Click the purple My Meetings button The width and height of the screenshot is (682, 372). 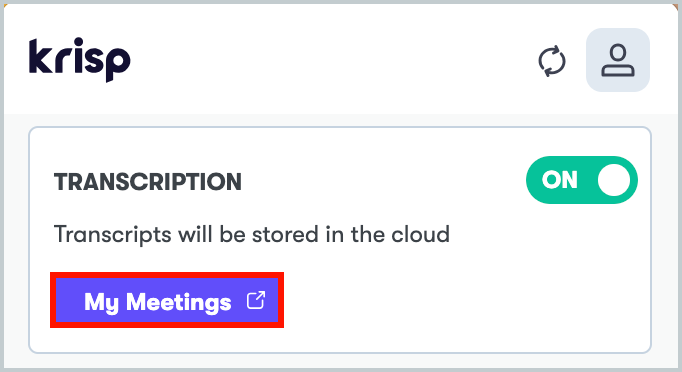click(x=167, y=300)
